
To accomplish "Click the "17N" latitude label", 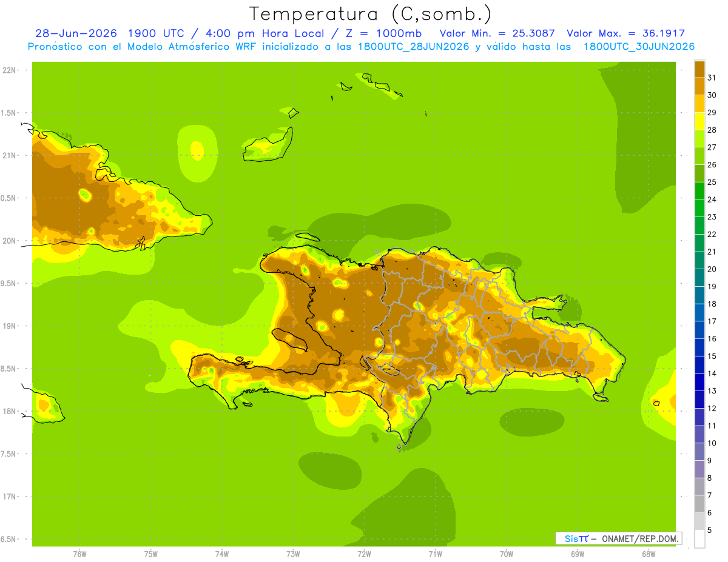I will (x=10, y=497).
